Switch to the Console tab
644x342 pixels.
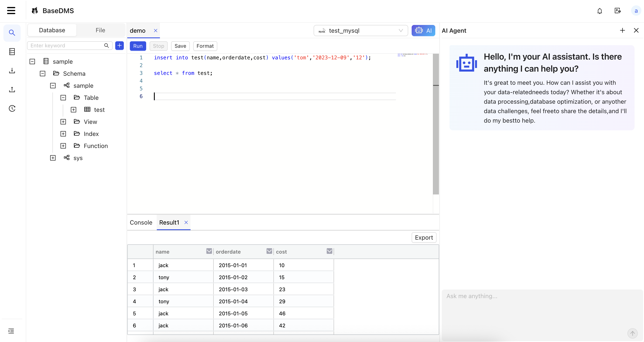click(x=141, y=222)
